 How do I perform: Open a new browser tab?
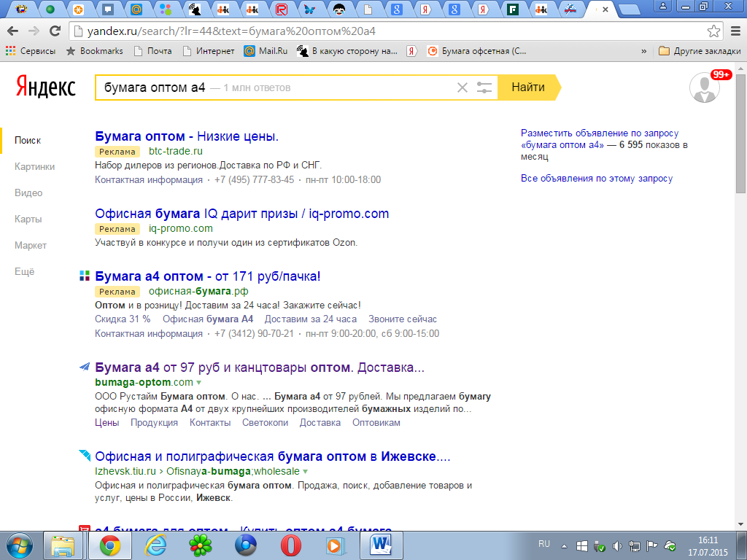coord(630,9)
